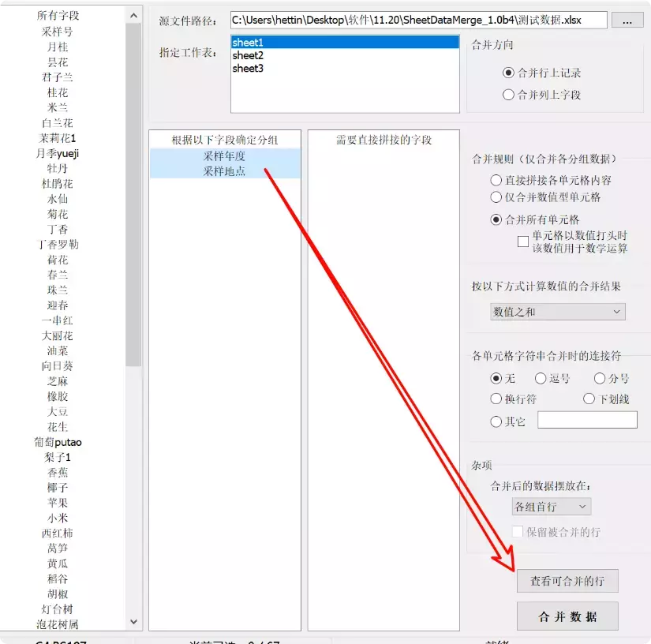Viewport: 651px width, 644px height.
Task: Click the 查看可合并的行 button
Action: tap(567, 581)
